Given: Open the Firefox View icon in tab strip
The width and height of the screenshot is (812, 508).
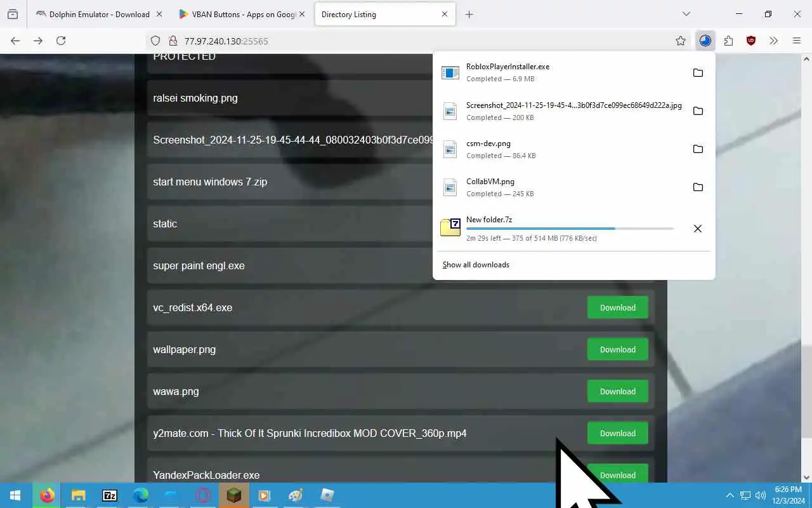Looking at the screenshot, I should tap(13, 14).
